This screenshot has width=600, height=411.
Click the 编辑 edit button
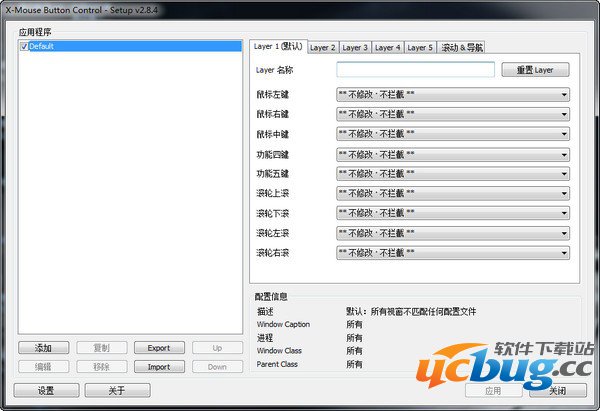pos(44,367)
